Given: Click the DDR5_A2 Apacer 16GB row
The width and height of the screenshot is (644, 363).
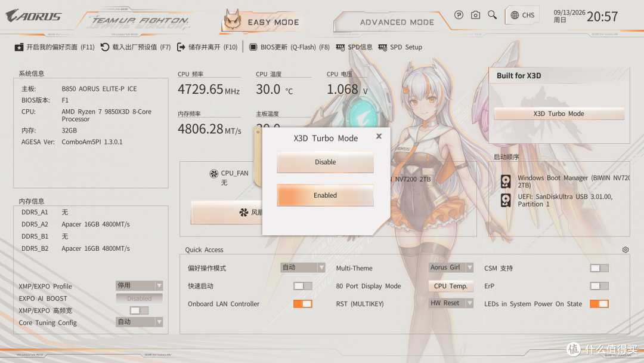Looking at the screenshot, I should click(x=76, y=224).
